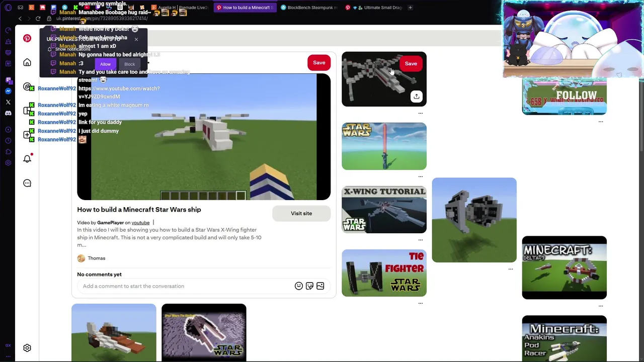The width and height of the screenshot is (644, 362).
Task: Click the Pinterest logo icon
Action: pos(27,38)
